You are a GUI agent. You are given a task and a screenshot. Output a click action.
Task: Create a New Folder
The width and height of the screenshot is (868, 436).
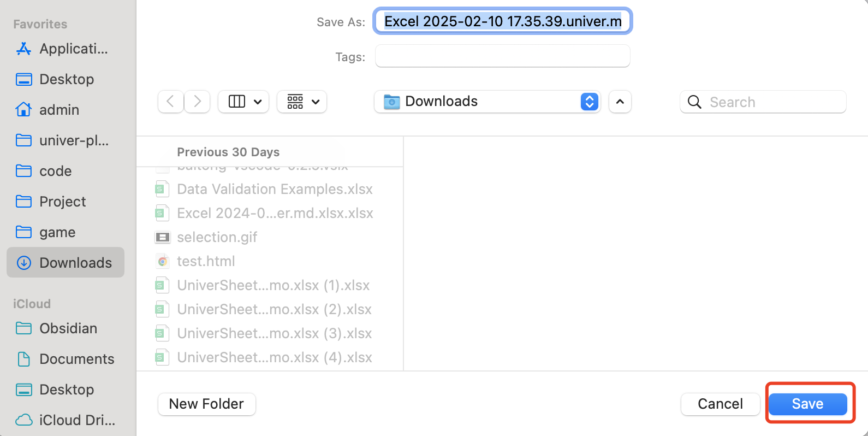point(206,404)
